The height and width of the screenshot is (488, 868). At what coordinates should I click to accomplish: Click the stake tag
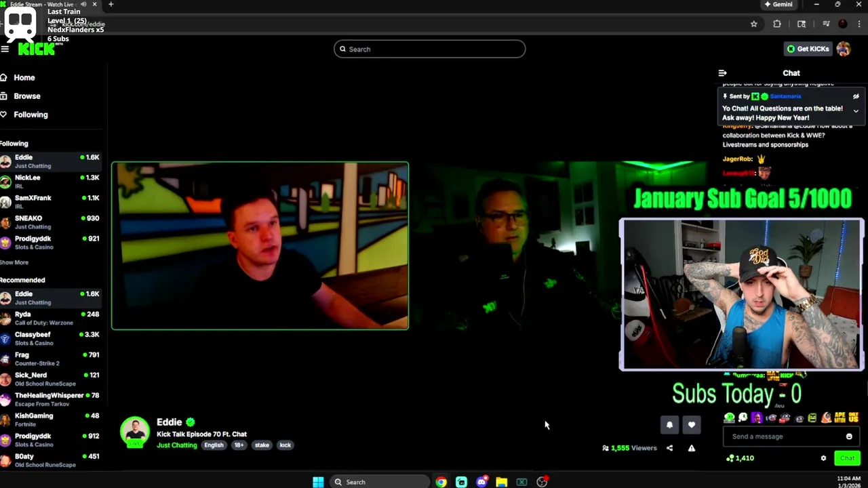(262, 445)
